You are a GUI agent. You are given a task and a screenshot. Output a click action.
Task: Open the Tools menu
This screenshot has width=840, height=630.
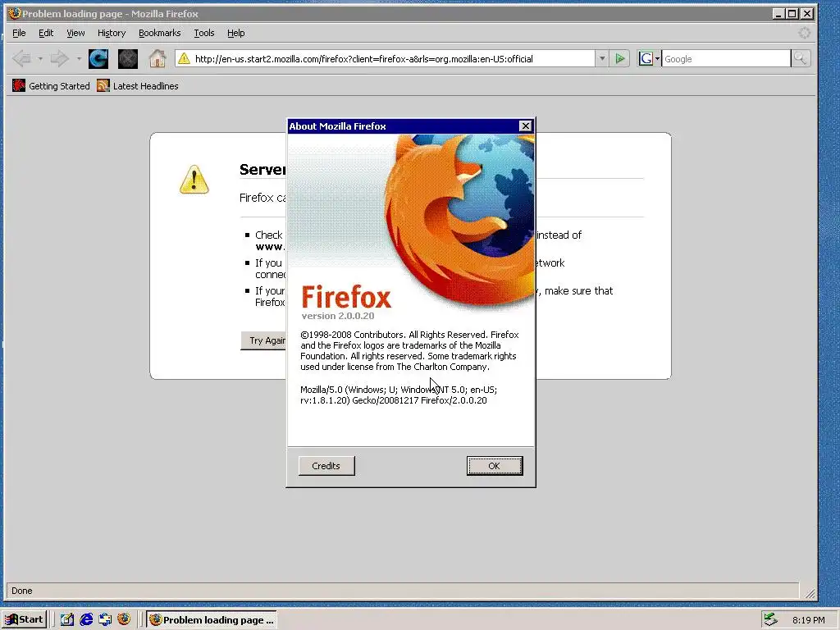pos(203,33)
